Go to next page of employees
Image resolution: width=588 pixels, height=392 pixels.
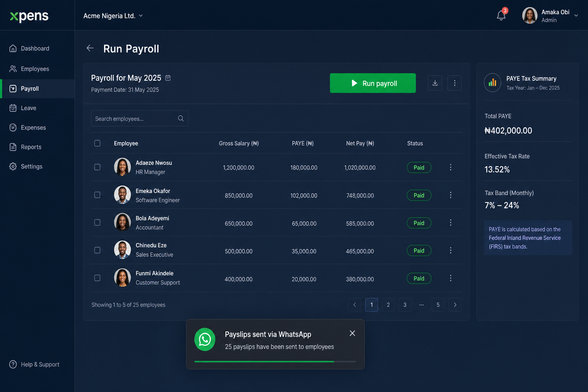pyautogui.click(x=455, y=305)
